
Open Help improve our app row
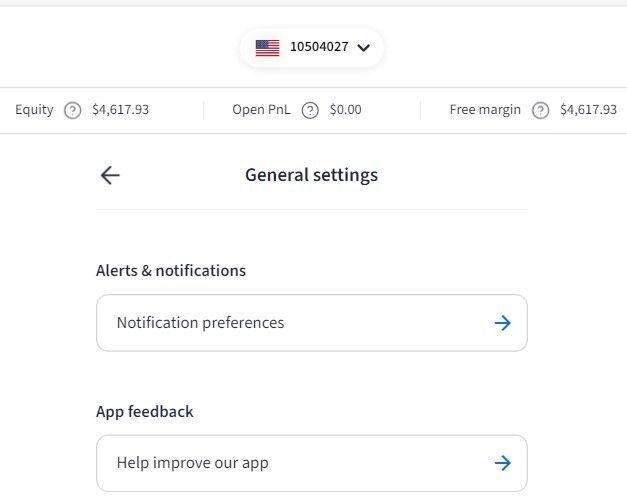pos(312,463)
